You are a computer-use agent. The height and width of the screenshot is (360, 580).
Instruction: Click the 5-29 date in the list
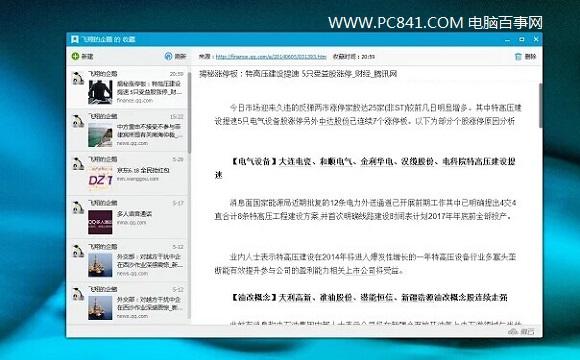(178, 159)
